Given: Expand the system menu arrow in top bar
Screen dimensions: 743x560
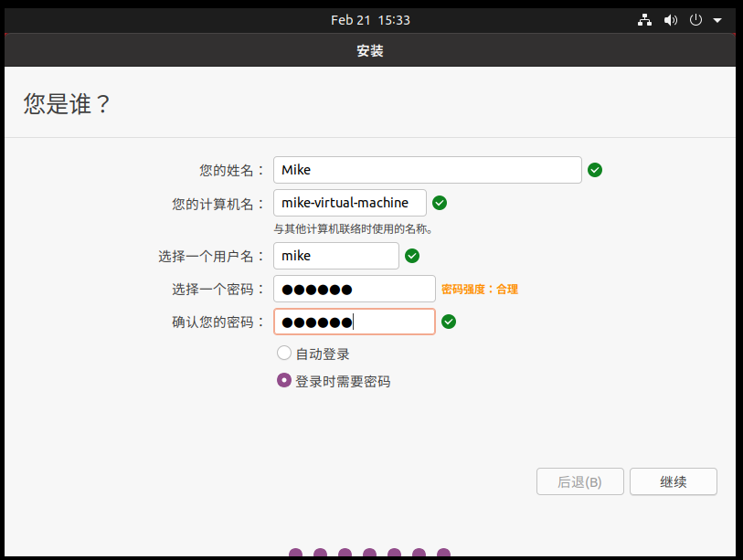Looking at the screenshot, I should (717, 20).
